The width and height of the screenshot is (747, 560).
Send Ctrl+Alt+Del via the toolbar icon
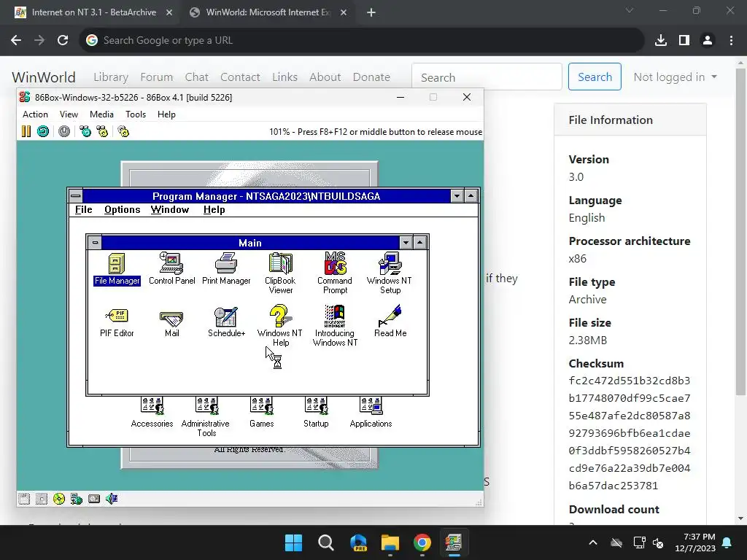[85, 131]
